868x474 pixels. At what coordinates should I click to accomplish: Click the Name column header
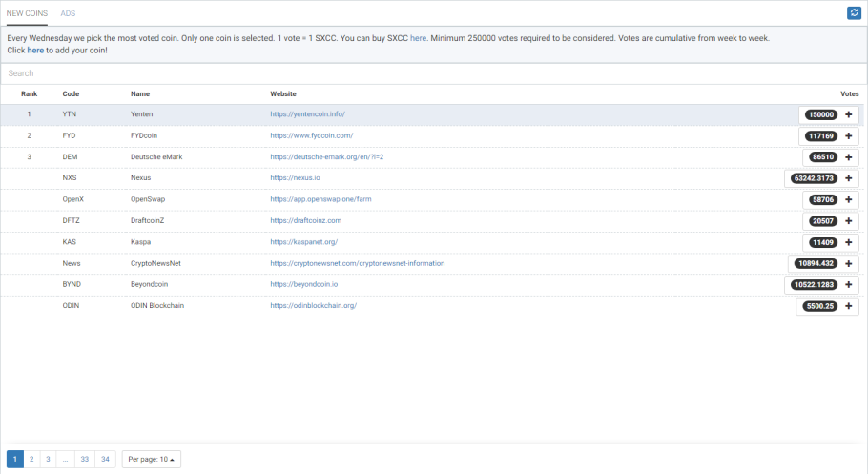[x=140, y=94]
